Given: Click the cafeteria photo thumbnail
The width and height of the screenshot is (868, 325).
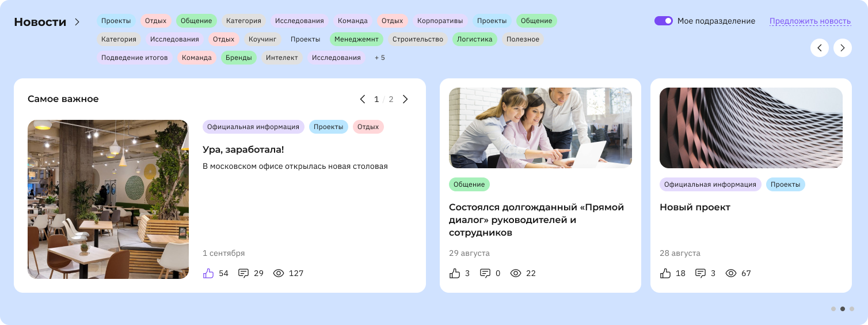Looking at the screenshot, I should (108, 199).
